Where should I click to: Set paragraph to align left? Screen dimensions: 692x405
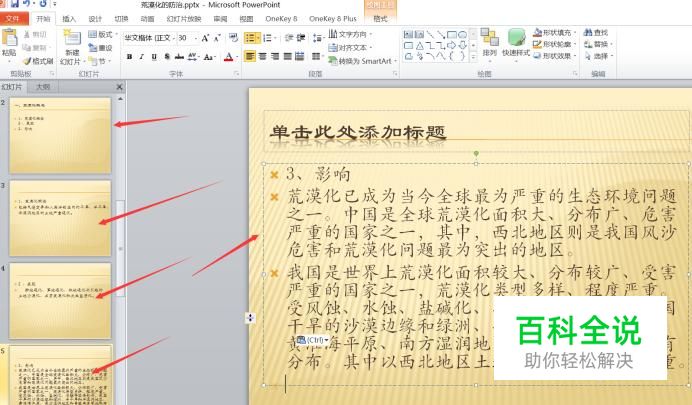click(250, 56)
